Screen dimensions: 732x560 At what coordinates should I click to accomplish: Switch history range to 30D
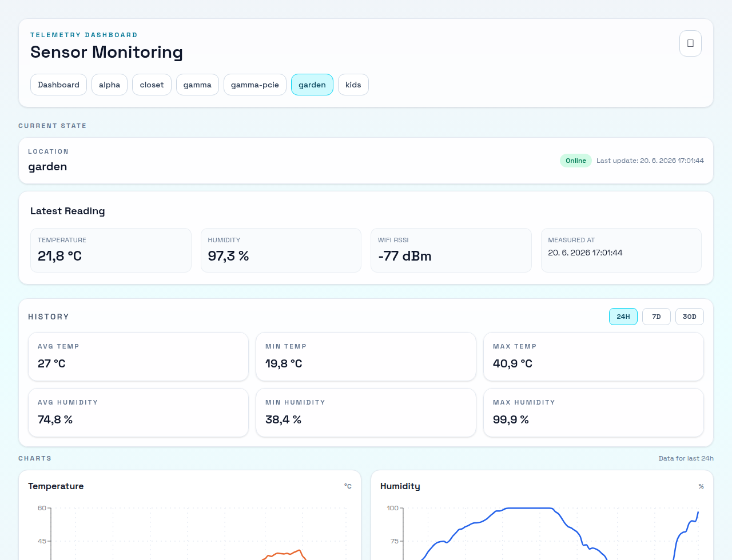690,317
